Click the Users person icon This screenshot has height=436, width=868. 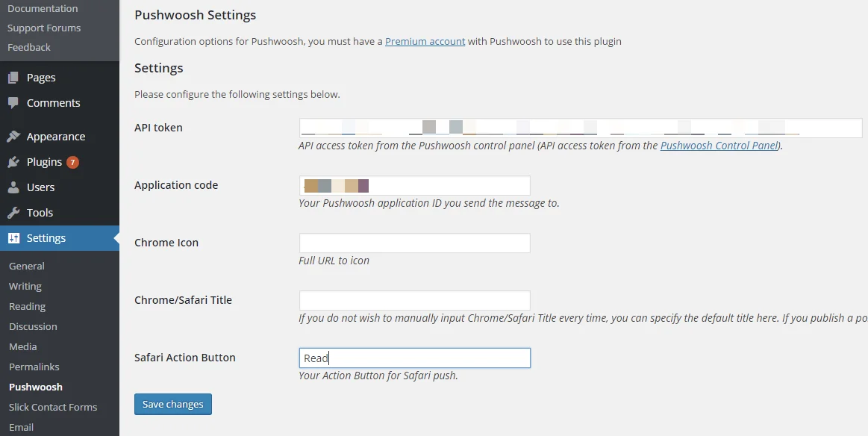(13, 187)
